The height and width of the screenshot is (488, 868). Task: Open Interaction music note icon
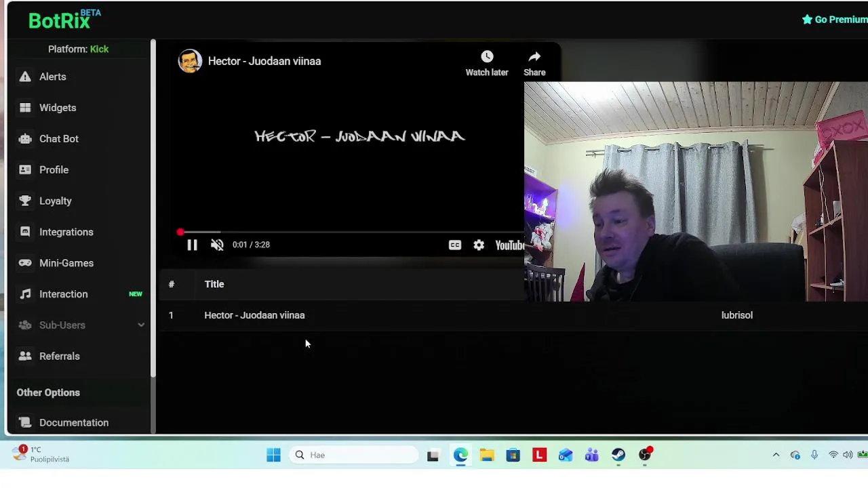pos(25,294)
